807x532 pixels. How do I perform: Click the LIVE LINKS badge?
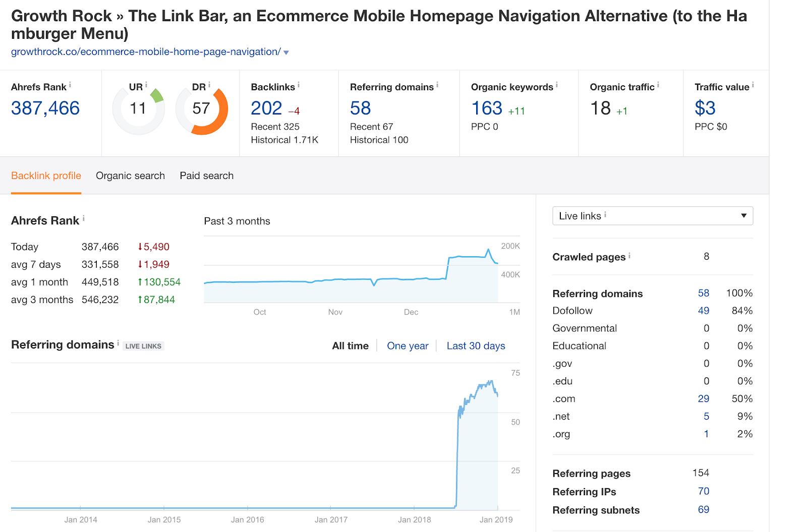pos(143,346)
